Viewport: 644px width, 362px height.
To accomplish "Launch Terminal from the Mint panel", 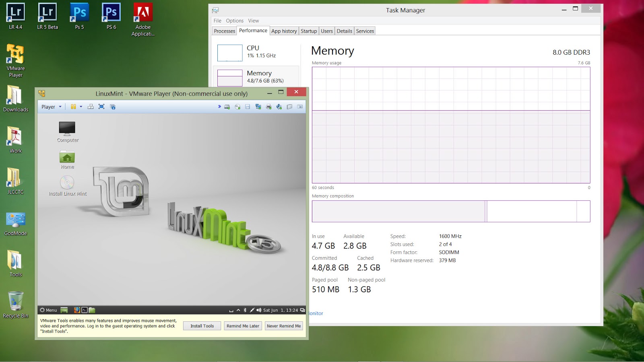I will [85, 310].
